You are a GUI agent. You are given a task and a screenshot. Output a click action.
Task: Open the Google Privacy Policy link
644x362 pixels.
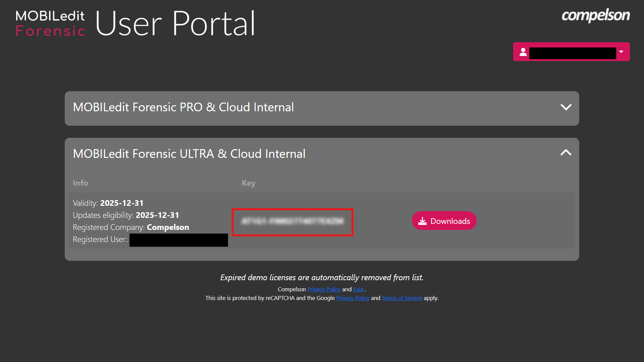point(353,298)
